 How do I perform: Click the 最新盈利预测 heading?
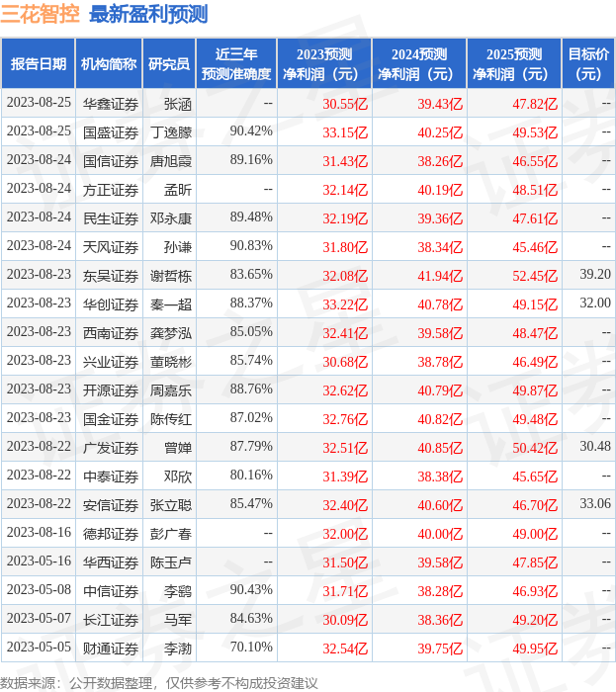pos(148,14)
